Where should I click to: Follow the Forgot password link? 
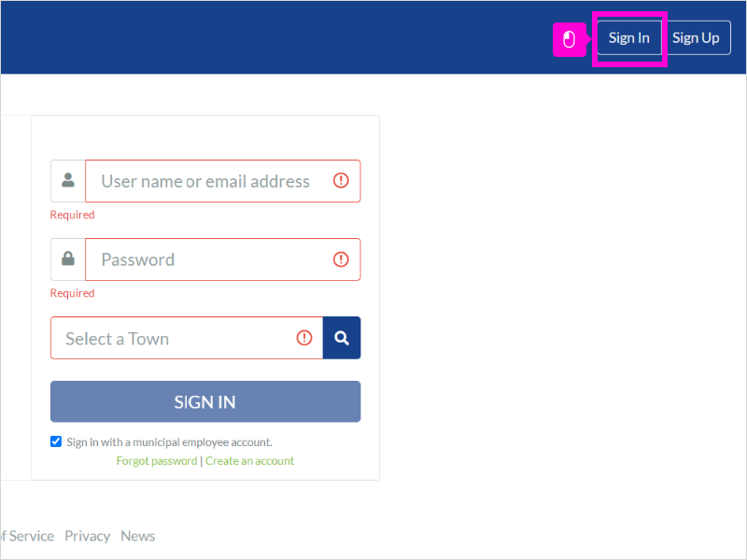pyautogui.click(x=157, y=461)
